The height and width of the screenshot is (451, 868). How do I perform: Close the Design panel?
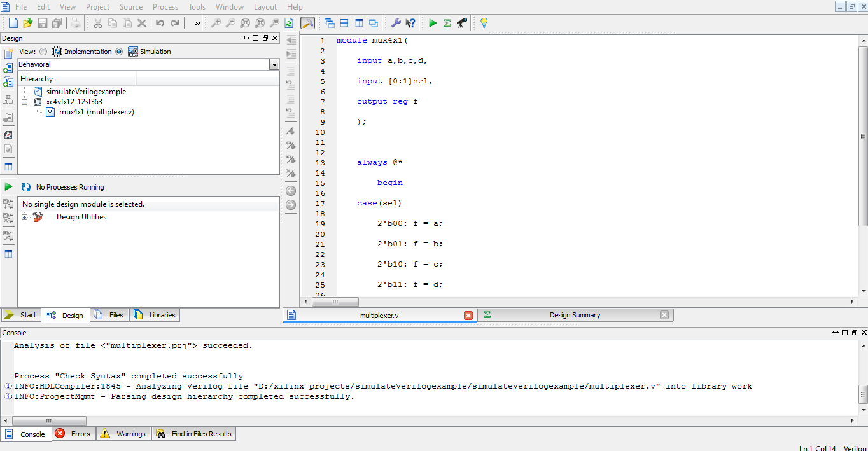click(x=275, y=38)
